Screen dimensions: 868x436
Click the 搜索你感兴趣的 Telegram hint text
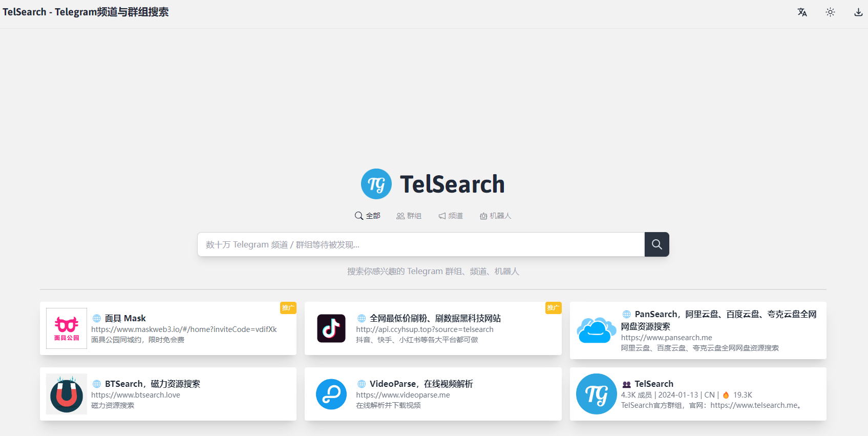pos(433,271)
